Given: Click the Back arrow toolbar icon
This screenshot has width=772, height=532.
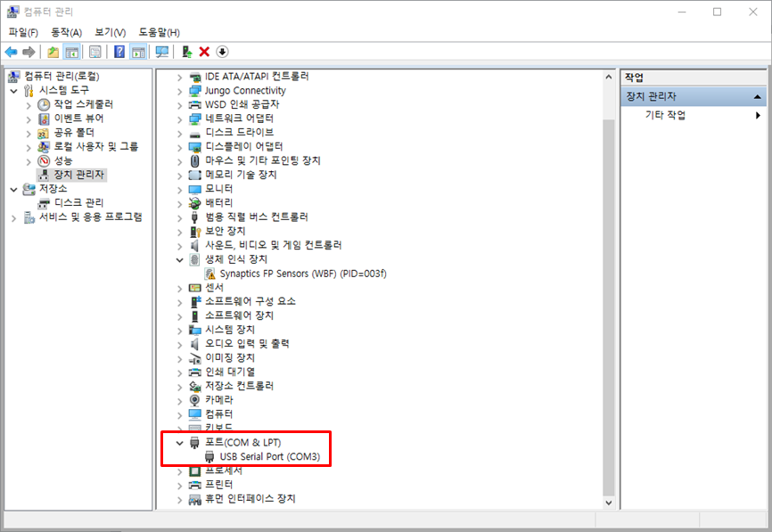Looking at the screenshot, I should tap(11, 52).
